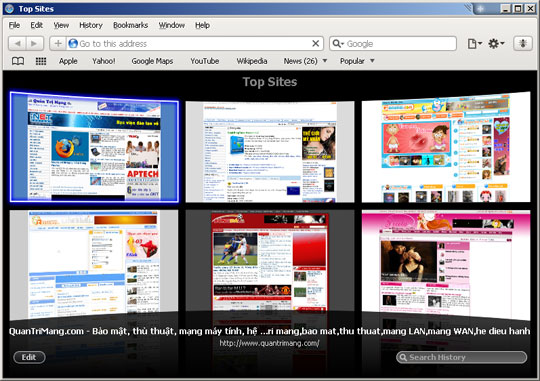Open the bottom left orange-banner site thumbnail
The height and width of the screenshot is (381, 540).
point(94,265)
